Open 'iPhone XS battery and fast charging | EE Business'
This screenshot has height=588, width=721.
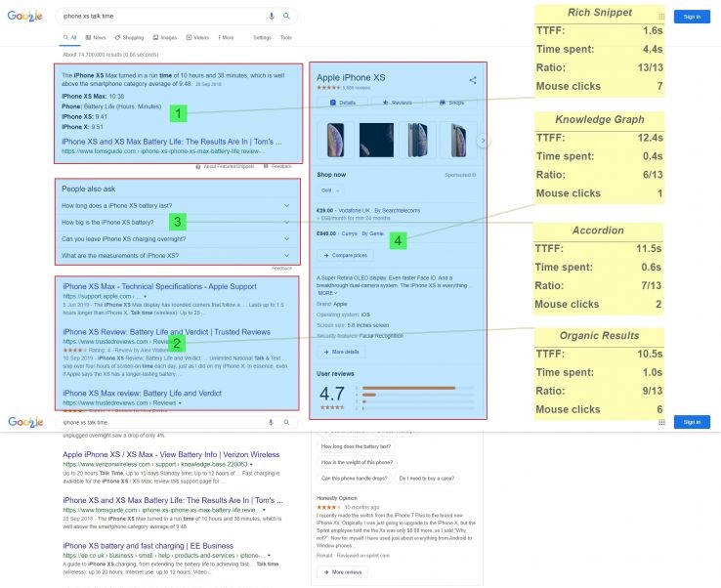148,546
